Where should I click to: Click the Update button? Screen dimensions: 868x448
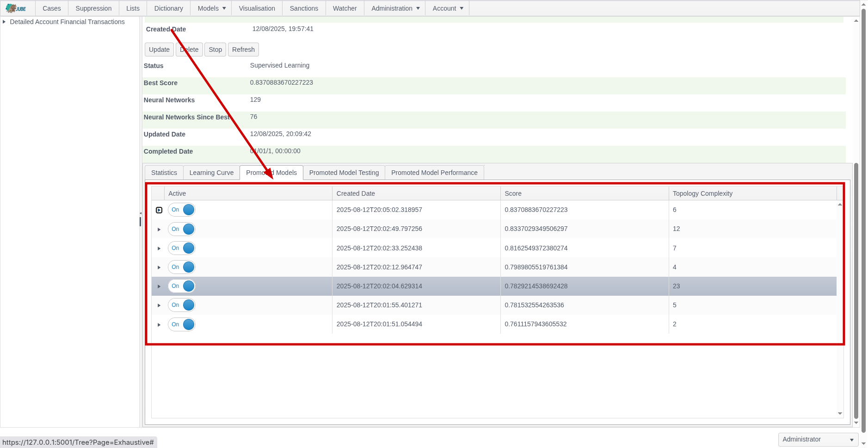[x=159, y=50]
